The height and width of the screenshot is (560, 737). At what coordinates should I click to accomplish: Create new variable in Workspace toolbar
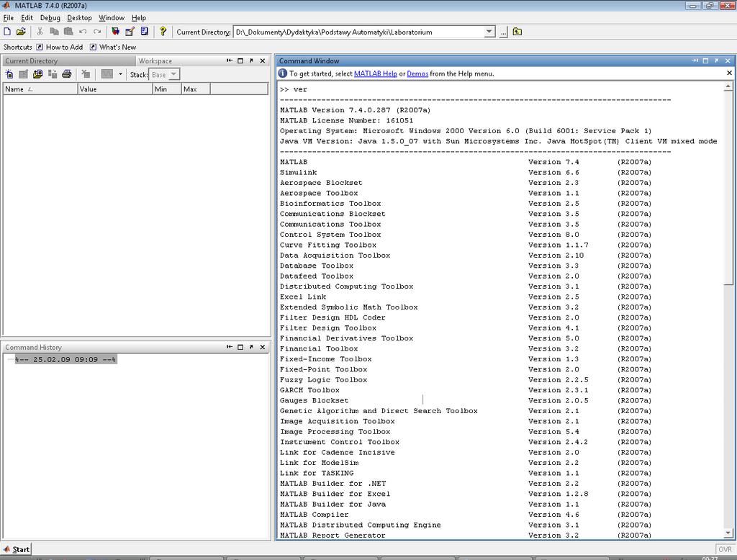click(9, 74)
